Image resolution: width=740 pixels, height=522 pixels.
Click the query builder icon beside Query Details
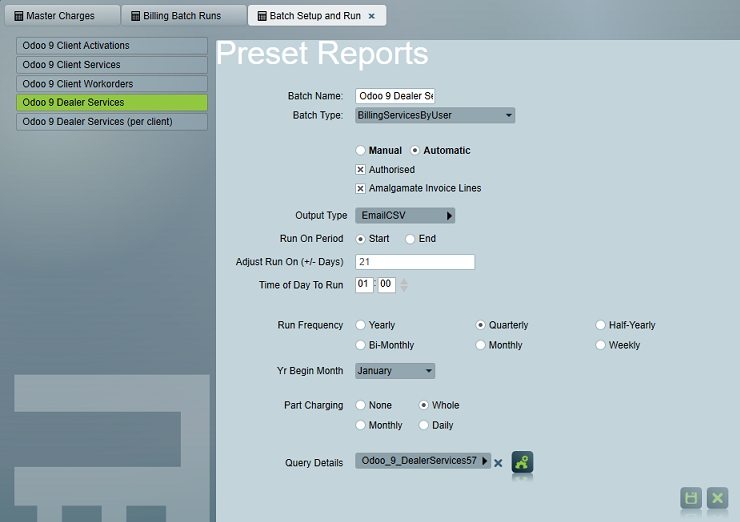[522, 462]
